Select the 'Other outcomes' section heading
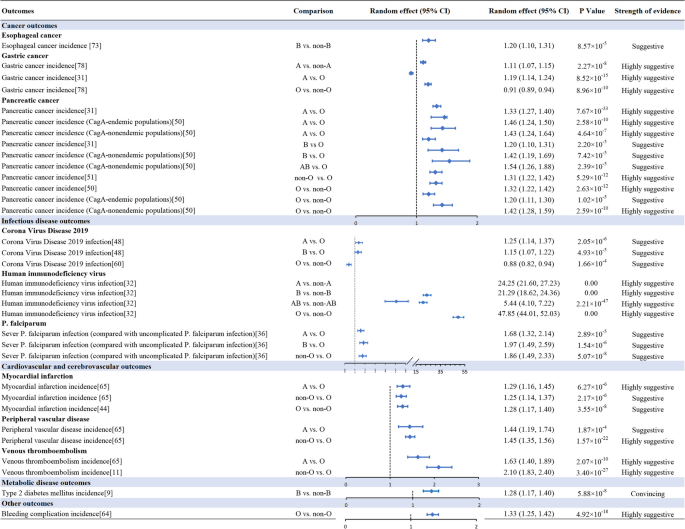 [x=28, y=504]
